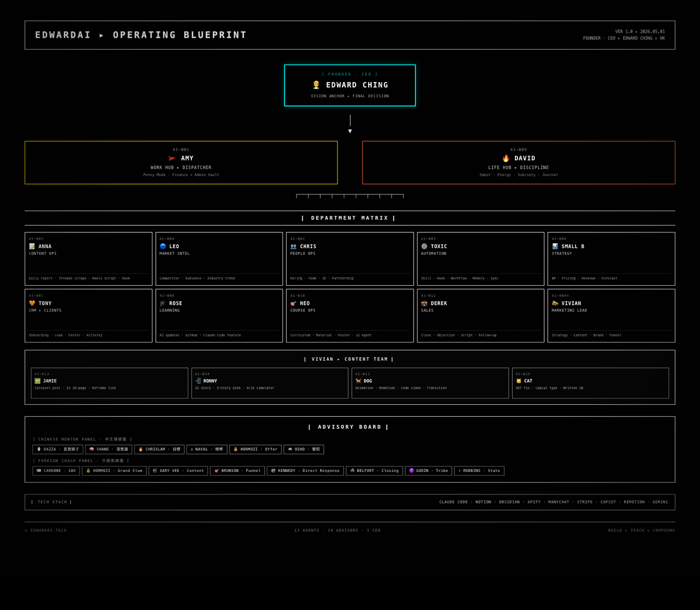
Task: Click the "Carousel post" line under JAMIE
Action: coord(75,388)
